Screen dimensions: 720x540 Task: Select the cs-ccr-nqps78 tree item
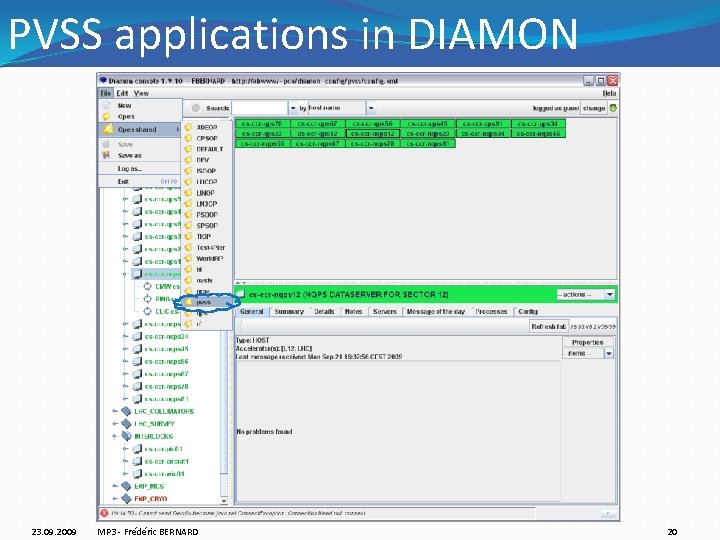[x=166, y=387]
